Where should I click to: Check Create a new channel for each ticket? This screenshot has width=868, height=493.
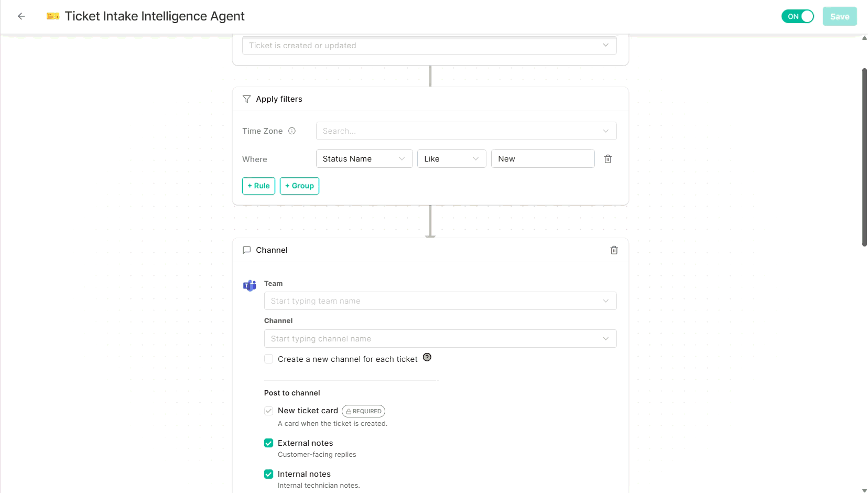pos(269,359)
